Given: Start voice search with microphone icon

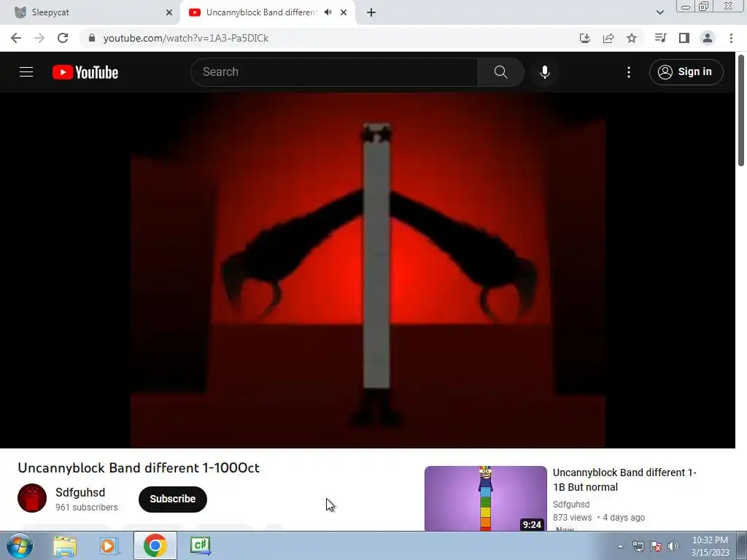Looking at the screenshot, I should tap(545, 72).
